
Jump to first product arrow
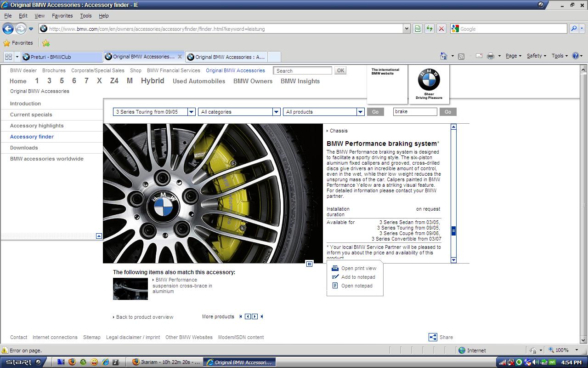tap(241, 316)
